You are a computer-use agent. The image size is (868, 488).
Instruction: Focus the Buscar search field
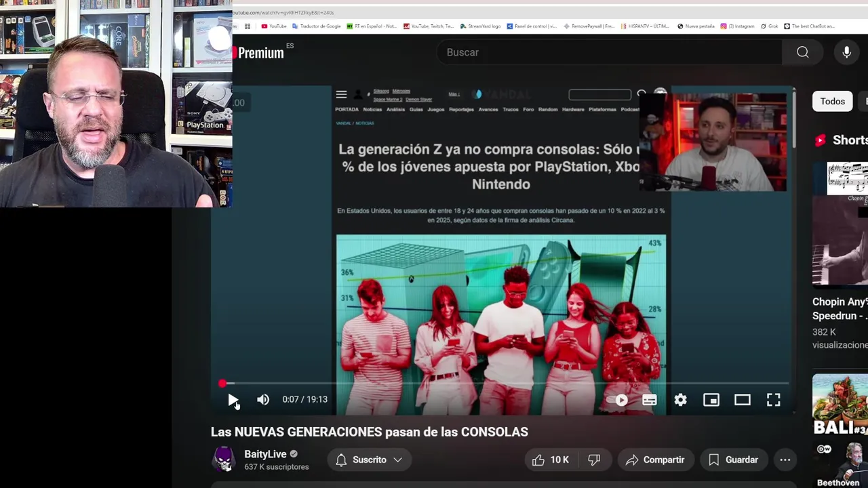click(x=609, y=52)
